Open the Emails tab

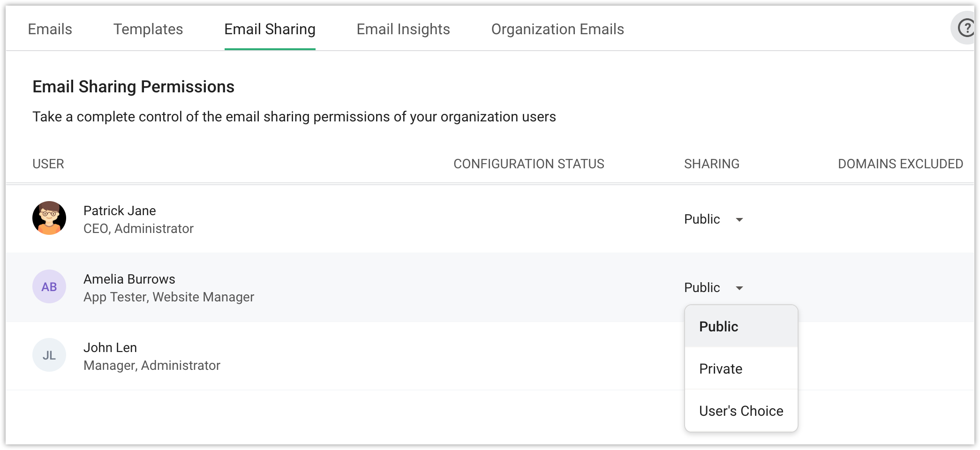50,29
